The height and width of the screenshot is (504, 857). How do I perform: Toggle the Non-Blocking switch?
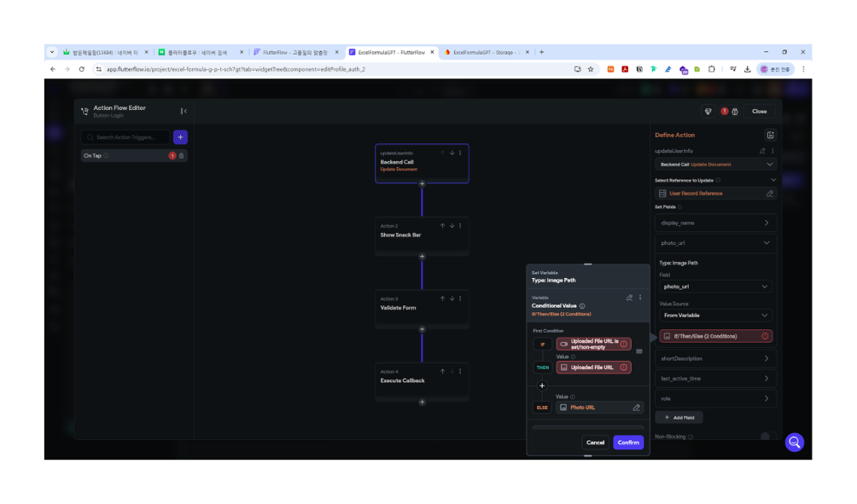click(767, 437)
